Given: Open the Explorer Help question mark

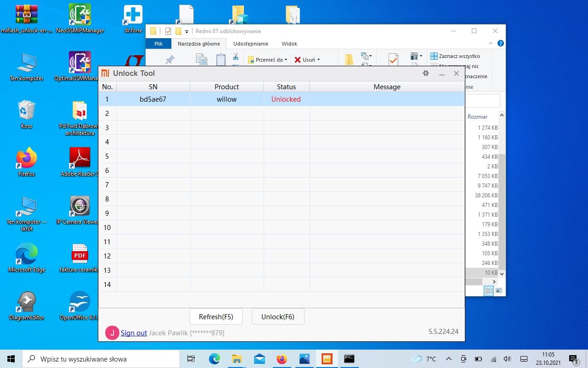Looking at the screenshot, I should [x=500, y=43].
